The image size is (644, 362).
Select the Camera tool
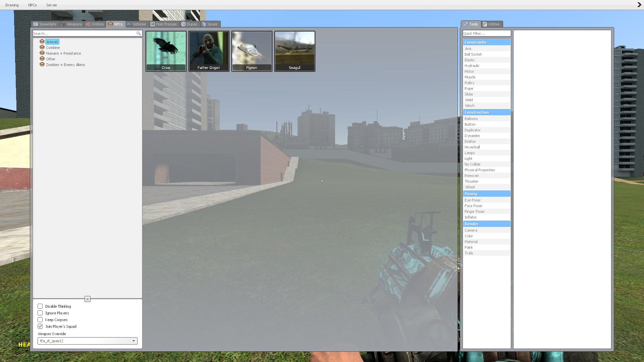[x=487, y=230]
